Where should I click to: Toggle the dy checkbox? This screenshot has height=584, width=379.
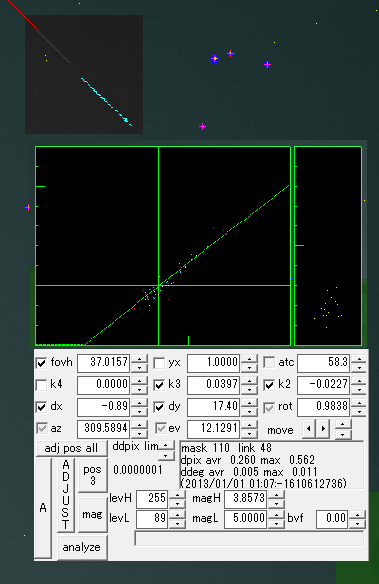[x=159, y=407]
